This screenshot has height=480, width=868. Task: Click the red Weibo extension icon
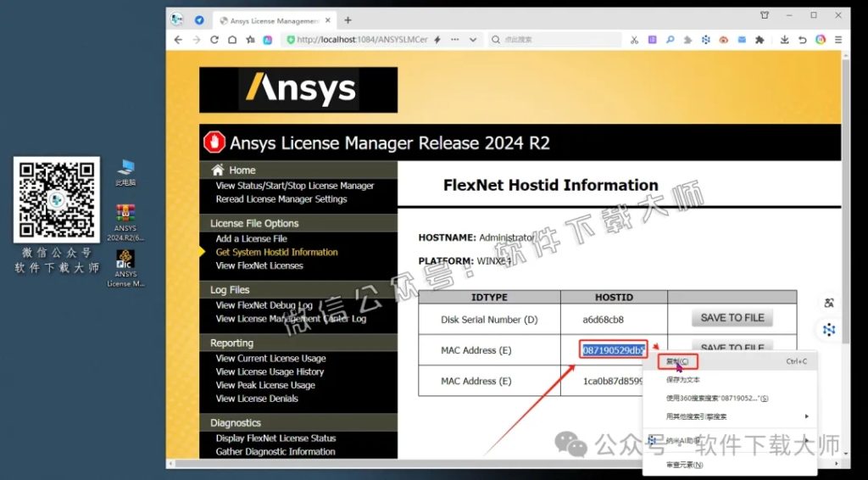pyautogui.click(x=724, y=40)
